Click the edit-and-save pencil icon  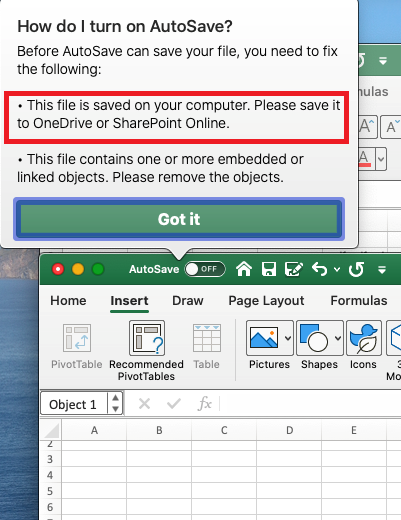click(294, 269)
